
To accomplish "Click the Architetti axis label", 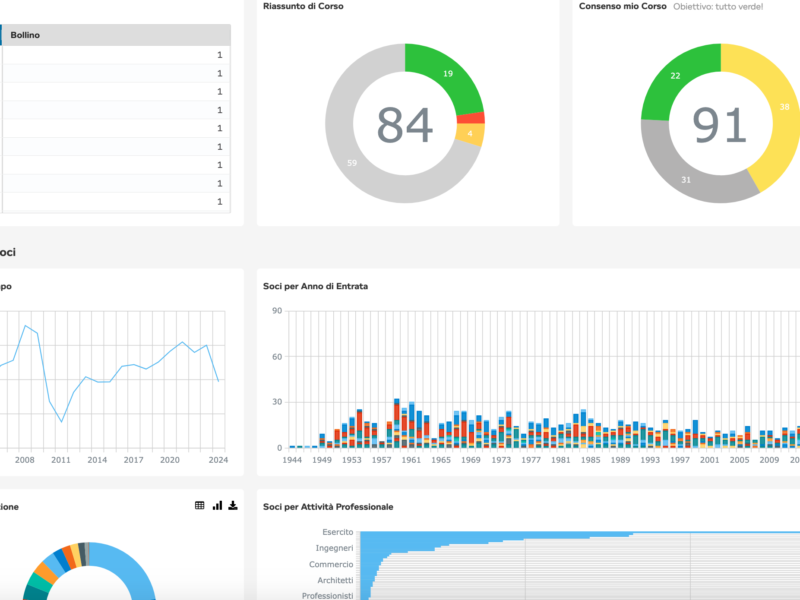I will [x=335, y=580].
